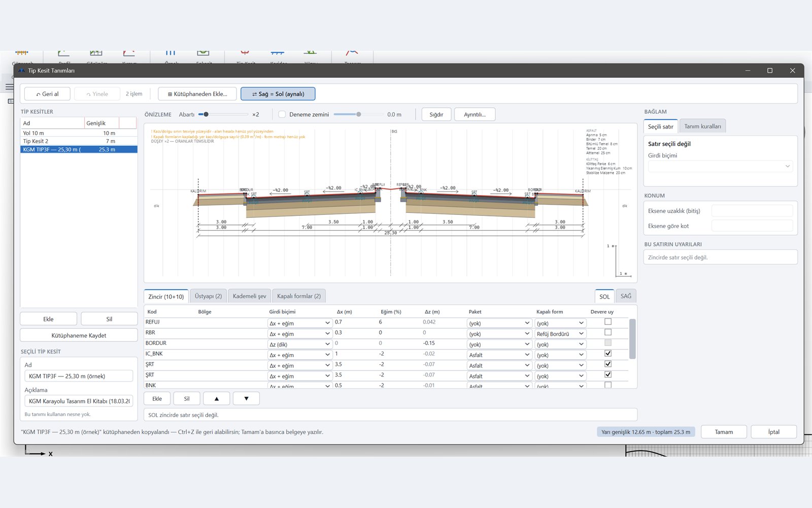The height and width of the screenshot is (508, 812).
Task: Adjust the Abartı exaggeration slider
Action: point(223,114)
